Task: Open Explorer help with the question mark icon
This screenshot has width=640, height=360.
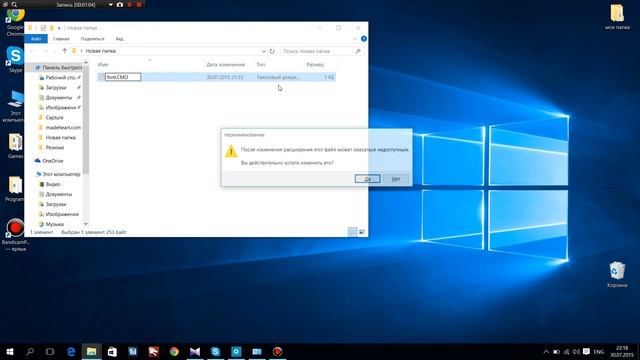Action: pyautogui.click(x=364, y=39)
